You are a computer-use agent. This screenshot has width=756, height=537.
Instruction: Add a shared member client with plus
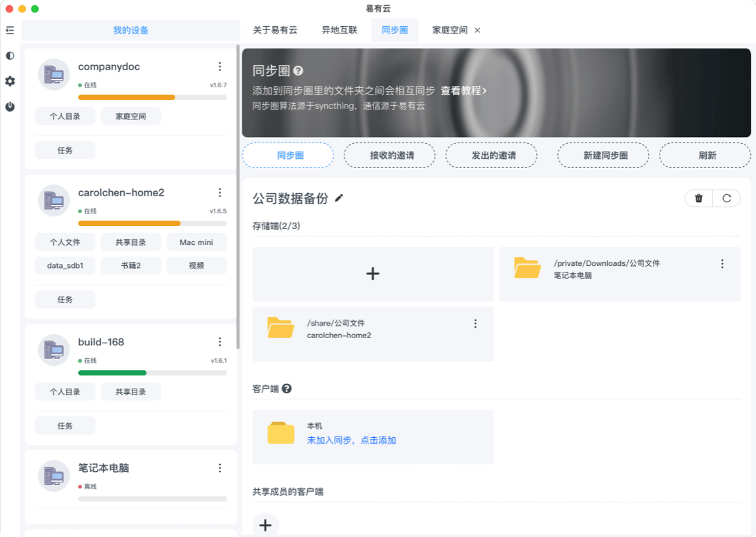(x=266, y=525)
